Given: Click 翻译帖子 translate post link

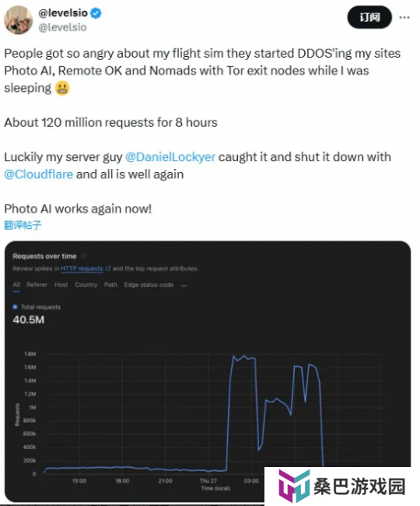Looking at the screenshot, I should pyautogui.click(x=23, y=225).
